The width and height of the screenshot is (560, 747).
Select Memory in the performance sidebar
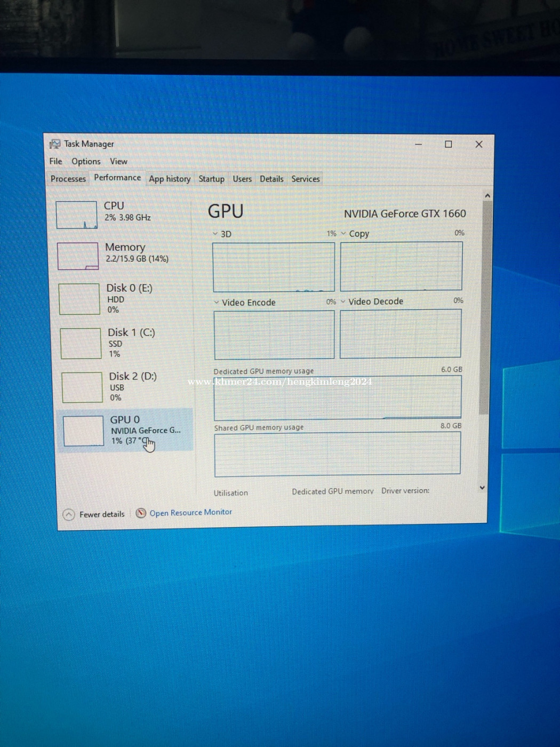[x=124, y=255]
